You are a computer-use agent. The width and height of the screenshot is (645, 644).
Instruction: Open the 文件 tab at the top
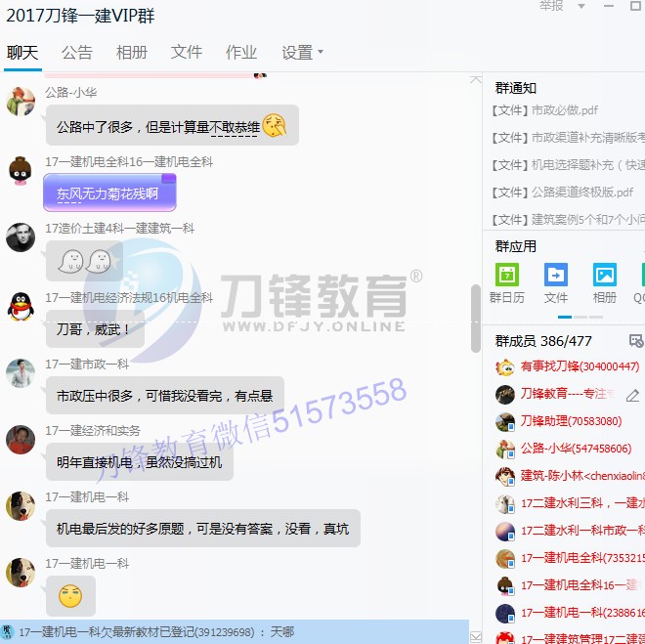click(x=187, y=53)
